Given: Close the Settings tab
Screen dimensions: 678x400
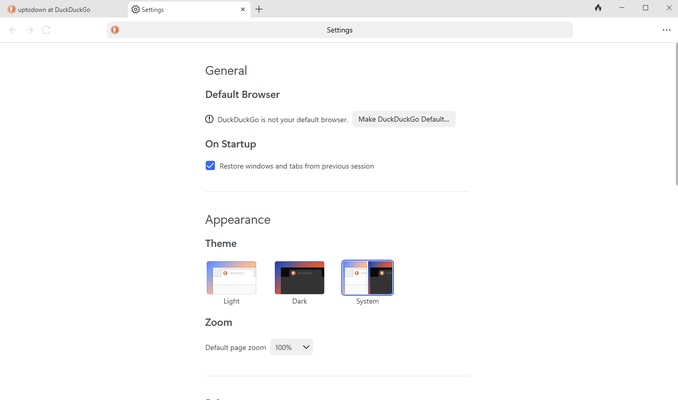Looking at the screenshot, I should click(243, 9).
